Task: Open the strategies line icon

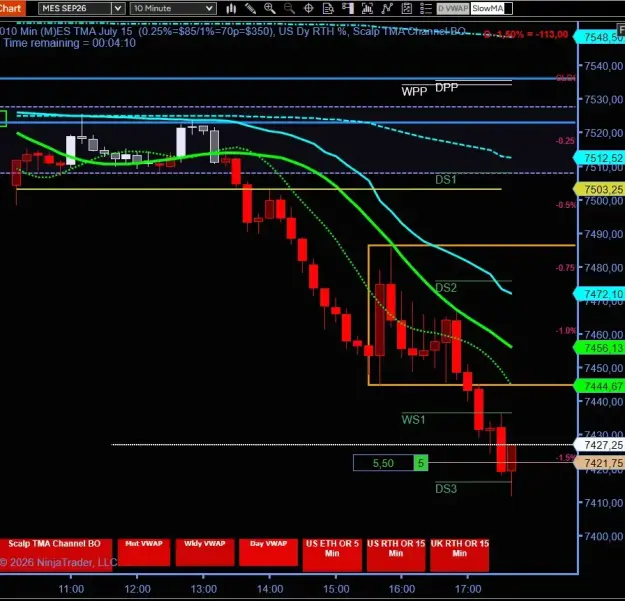Action: [x=387, y=8]
